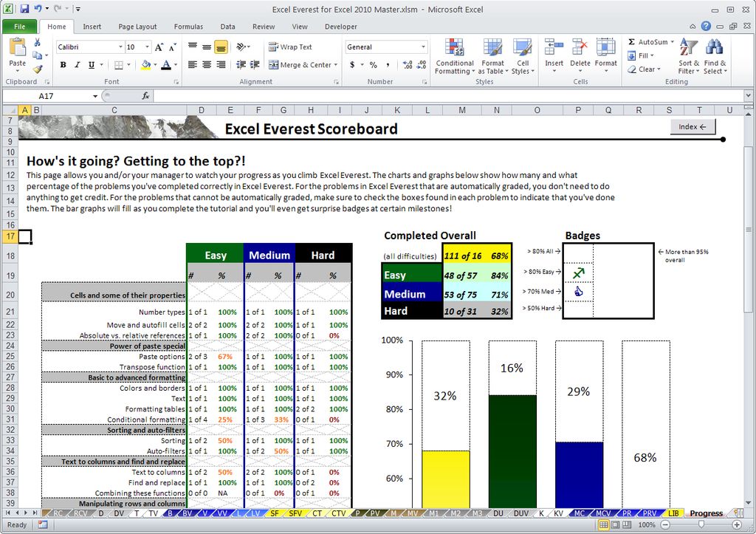
Task: Click the Undo arrow
Action: (x=38, y=9)
